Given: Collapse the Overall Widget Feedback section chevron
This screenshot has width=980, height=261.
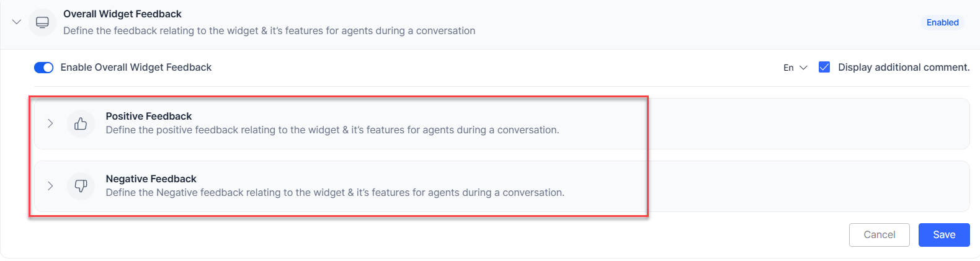Looking at the screenshot, I should [x=17, y=22].
